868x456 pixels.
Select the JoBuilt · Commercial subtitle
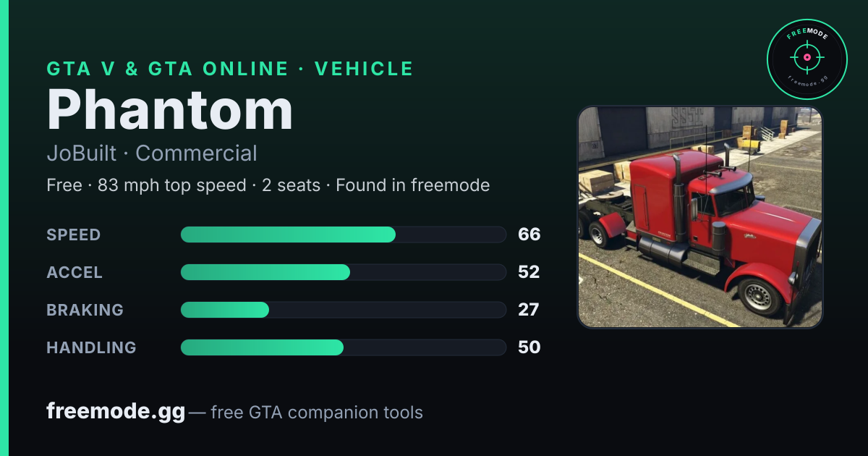pyautogui.click(x=152, y=153)
